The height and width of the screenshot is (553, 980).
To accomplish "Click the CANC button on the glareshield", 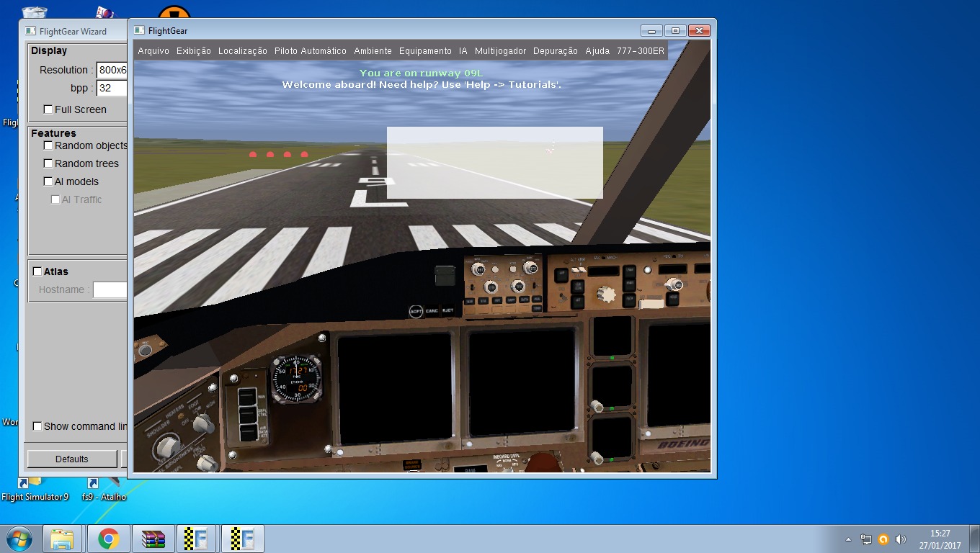I will click(x=432, y=311).
